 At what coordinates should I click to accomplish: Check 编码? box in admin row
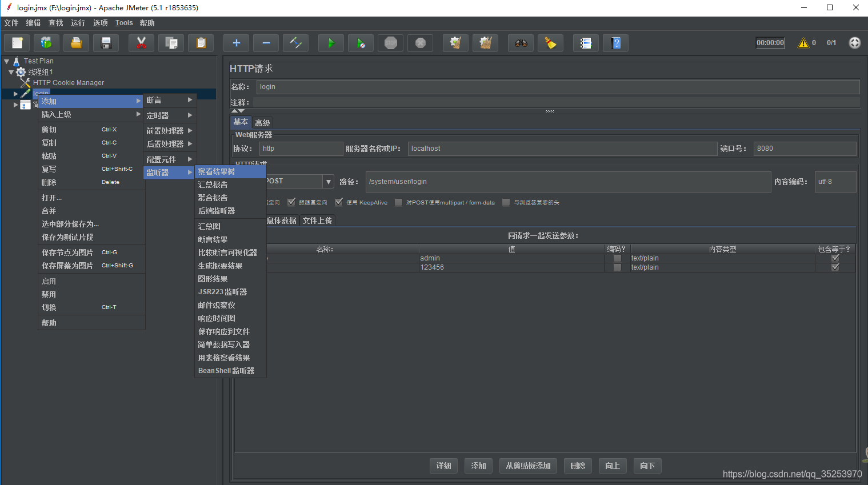617,258
